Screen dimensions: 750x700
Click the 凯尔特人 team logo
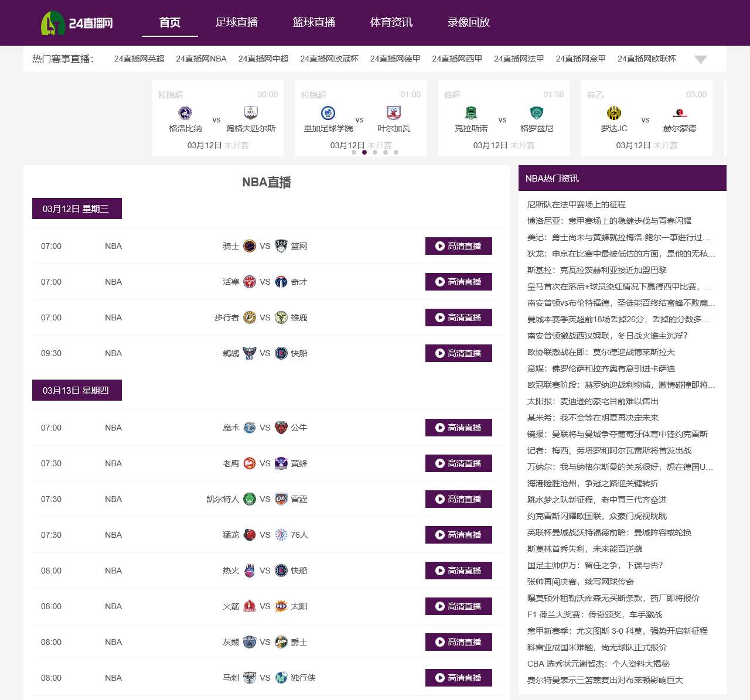coord(250,499)
